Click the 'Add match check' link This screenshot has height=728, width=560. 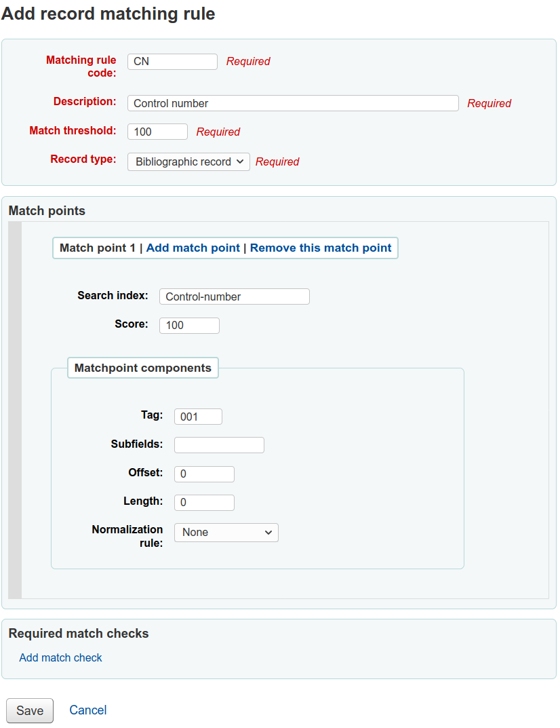(x=60, y=658)
